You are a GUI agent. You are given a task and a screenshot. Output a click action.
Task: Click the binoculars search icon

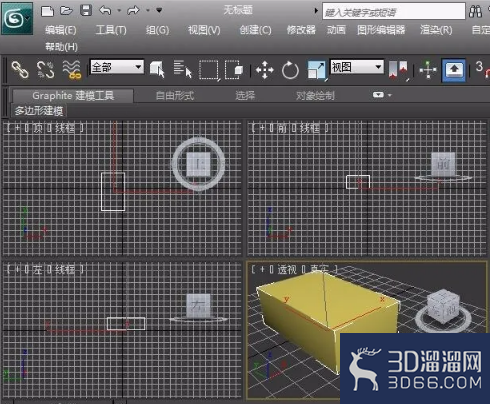(475, 12)
